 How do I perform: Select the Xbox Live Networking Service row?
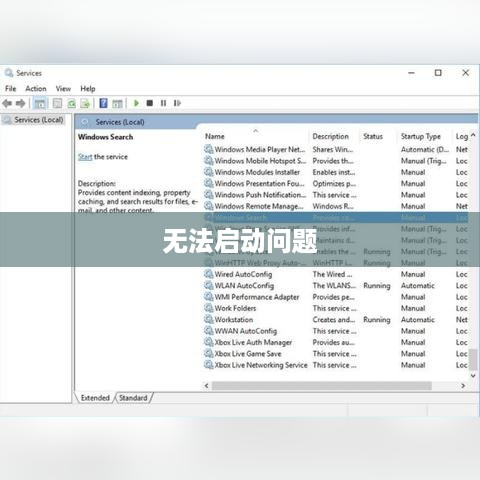click(336, 365)
